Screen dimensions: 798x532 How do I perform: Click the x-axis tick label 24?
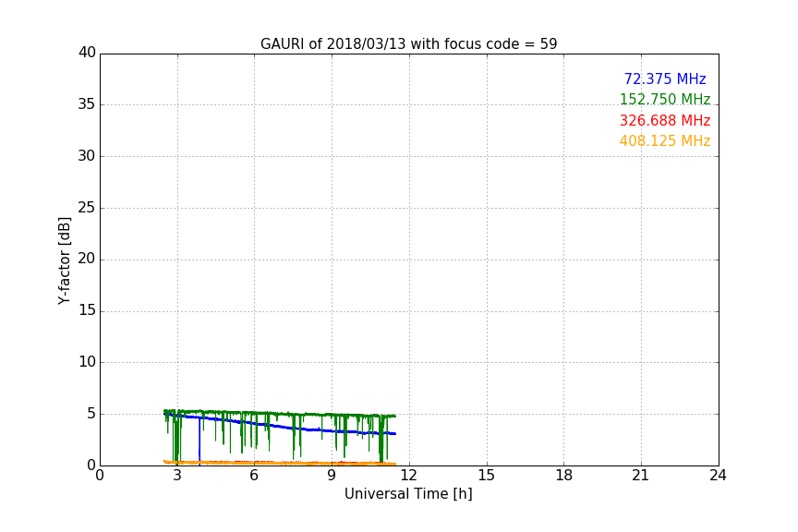point(718,476)
